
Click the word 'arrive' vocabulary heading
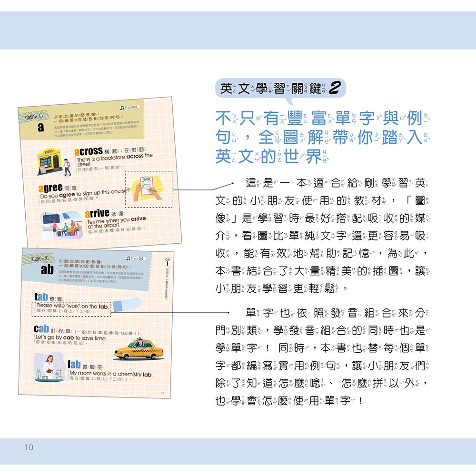[97, 213]
